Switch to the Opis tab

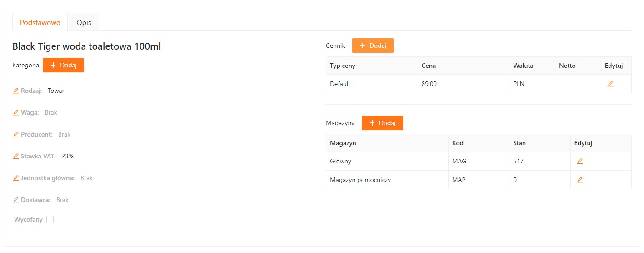84,23
